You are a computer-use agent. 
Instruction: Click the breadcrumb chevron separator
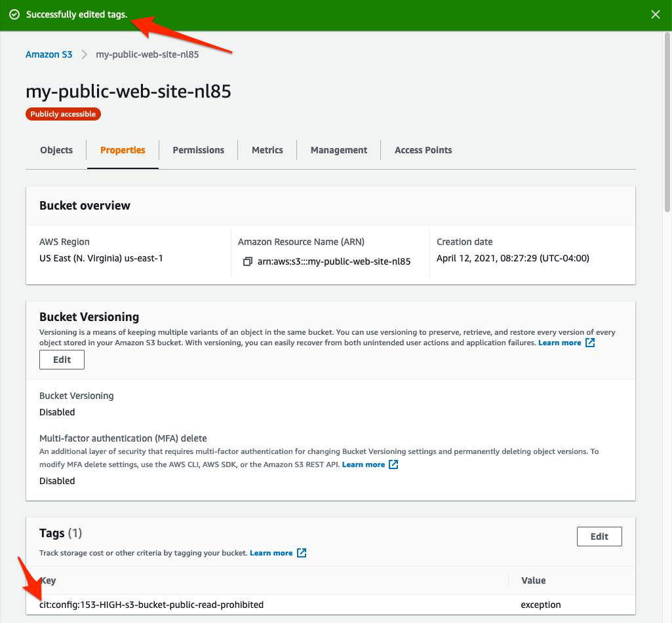(x=85, y=54)
